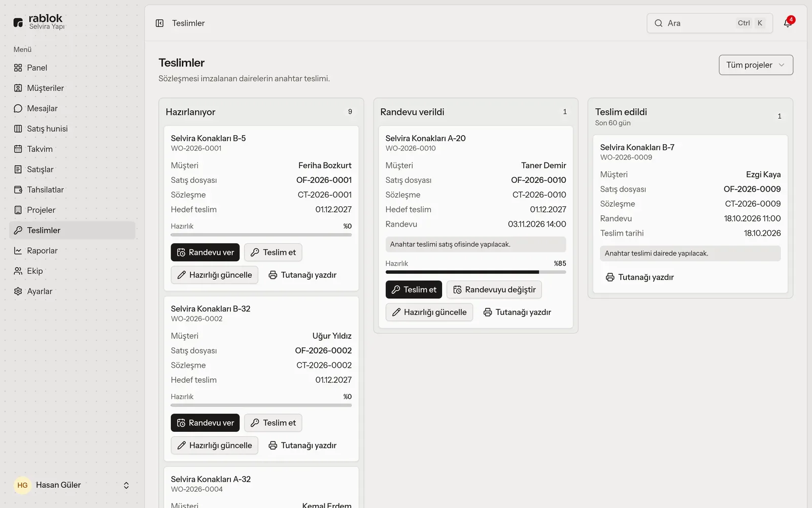The height and width of the screenshot is (508, 812).
Task: Click the Mesajlar speech bubble icon
Action: 18,108
